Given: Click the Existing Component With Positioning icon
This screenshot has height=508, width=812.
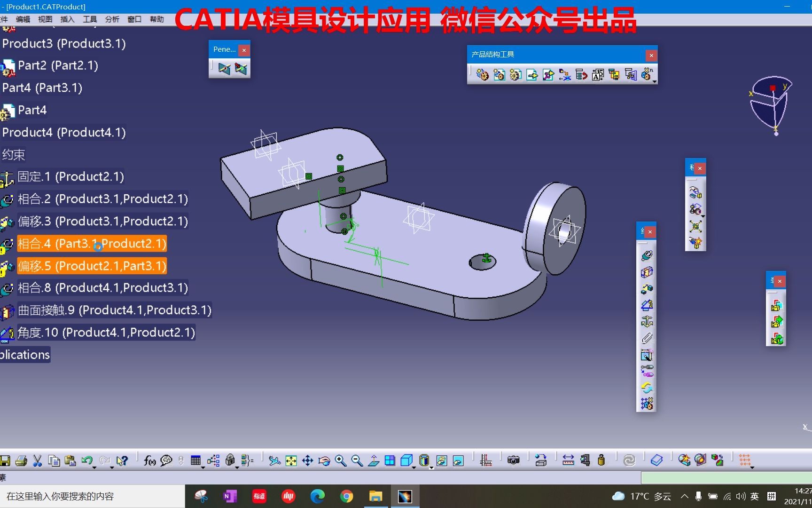Looking at the screenshot, I should pos(548,75).
